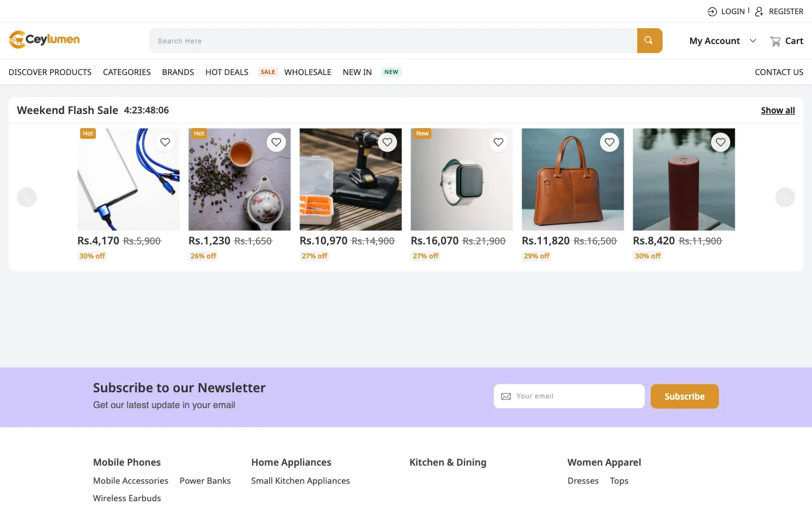Screen dimensions: 812x508
Task: Focus the Your email field
Action: tap(569, 396)
